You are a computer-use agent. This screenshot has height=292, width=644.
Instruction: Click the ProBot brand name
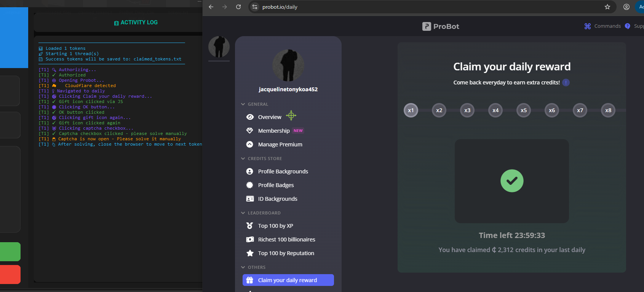[446, 26]
